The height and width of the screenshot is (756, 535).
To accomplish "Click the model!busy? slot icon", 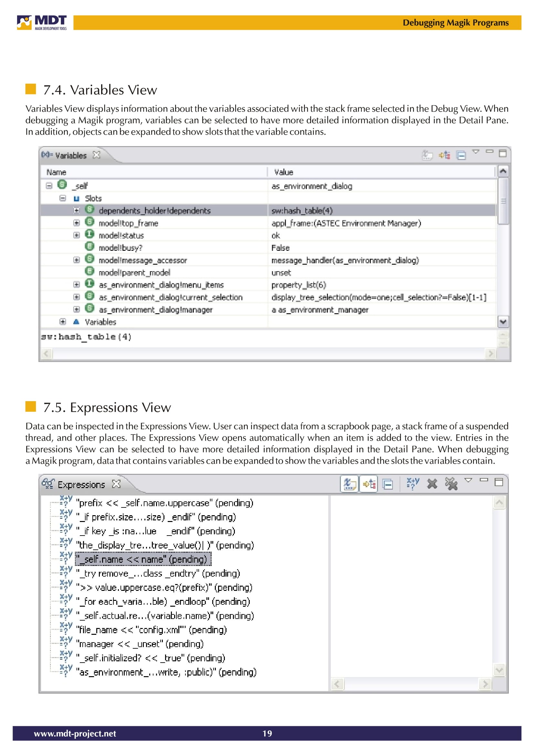I will pyautogui.click(x=89, y=246).
